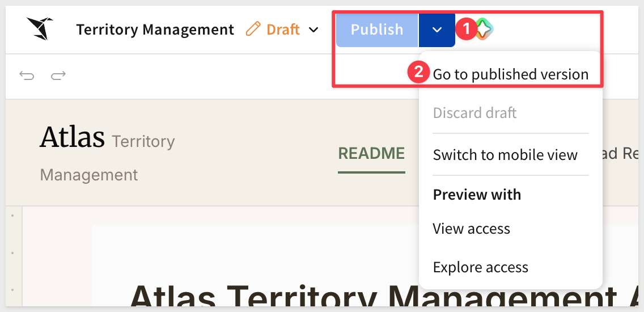Click the undo arrow icon

27,75
